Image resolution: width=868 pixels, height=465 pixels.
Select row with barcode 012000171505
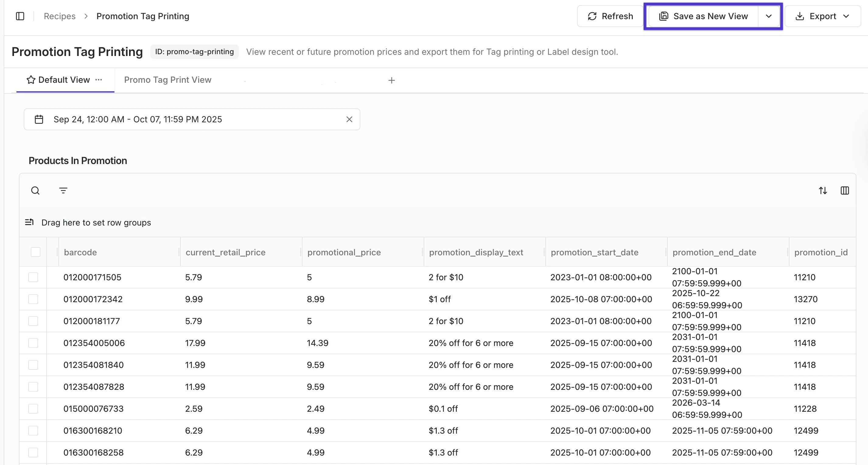(33, 277)
